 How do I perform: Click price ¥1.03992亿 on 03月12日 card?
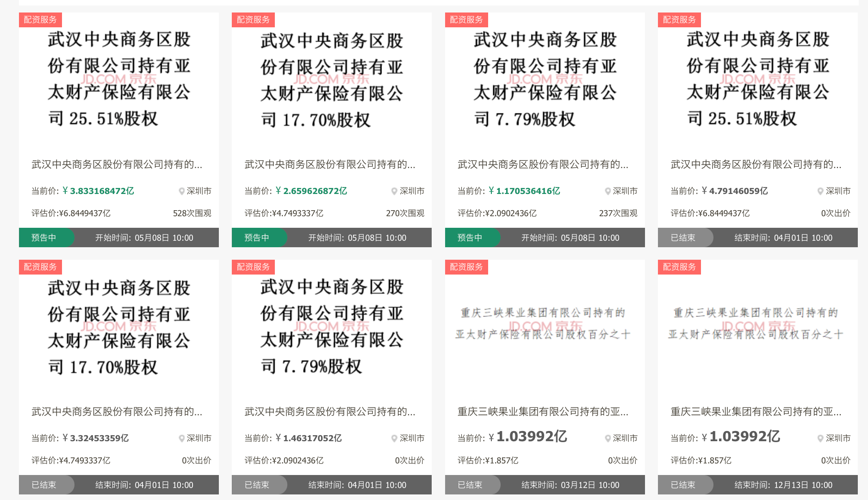click(x=527, y=437)
